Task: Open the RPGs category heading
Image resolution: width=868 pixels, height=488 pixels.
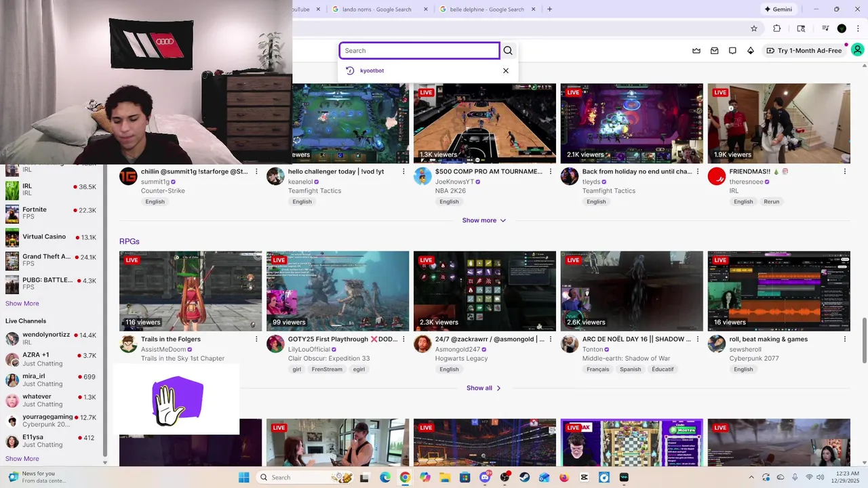Action: click(x=130, y=241)
